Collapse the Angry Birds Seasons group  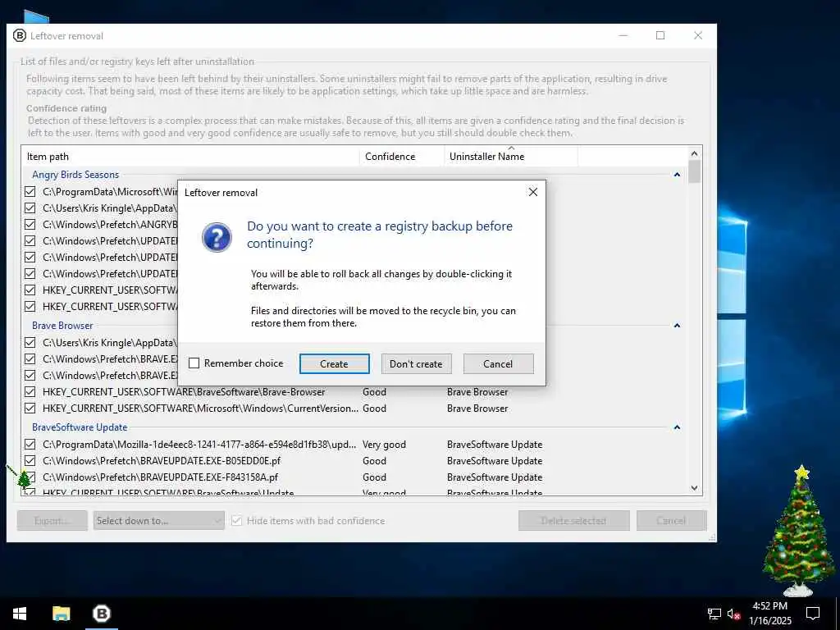677,175
